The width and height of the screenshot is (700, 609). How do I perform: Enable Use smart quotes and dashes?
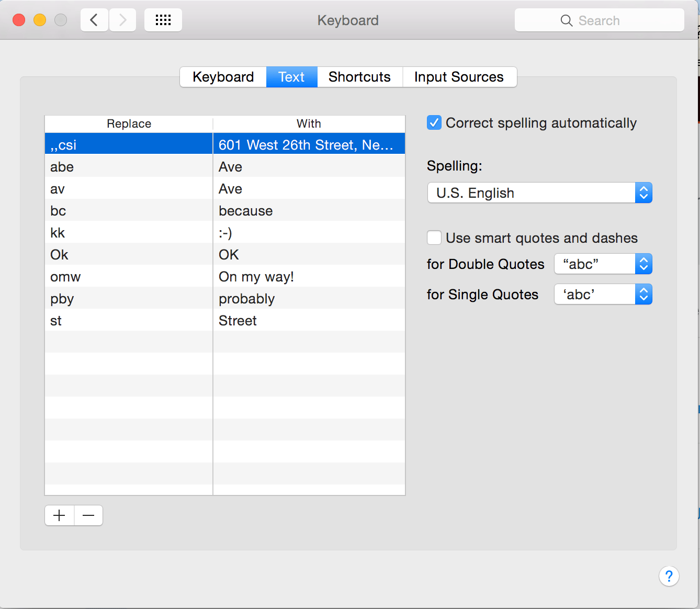click(x=434, y=238)
